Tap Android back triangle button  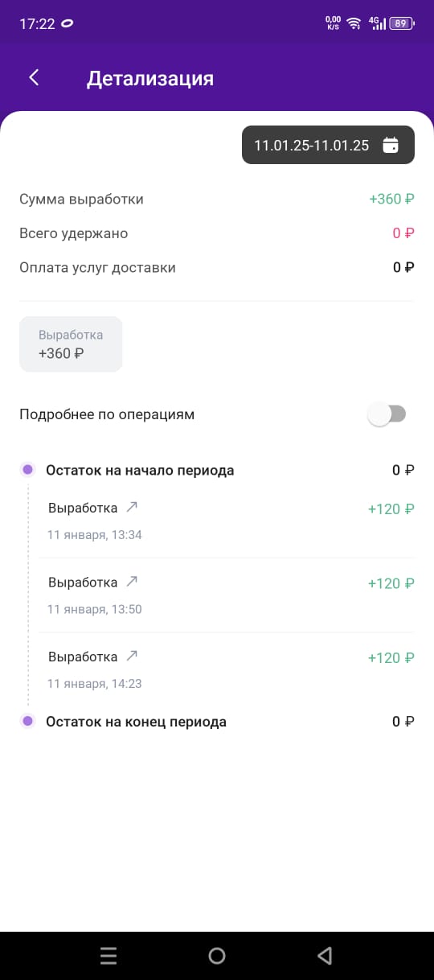(325, 955)
